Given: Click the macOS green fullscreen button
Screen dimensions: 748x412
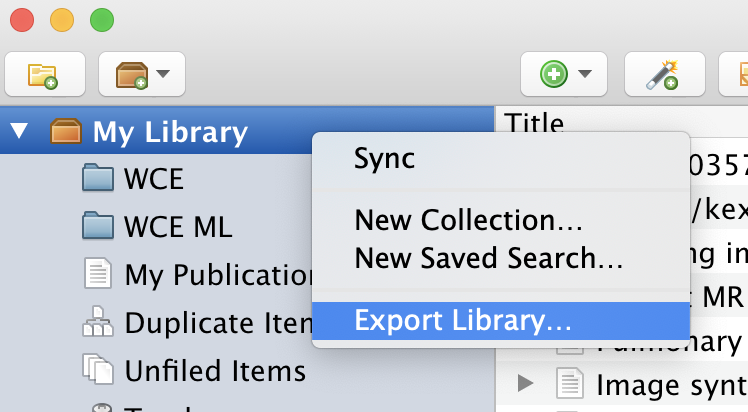Looking at the screenshot, I should [x=101, y=19].
